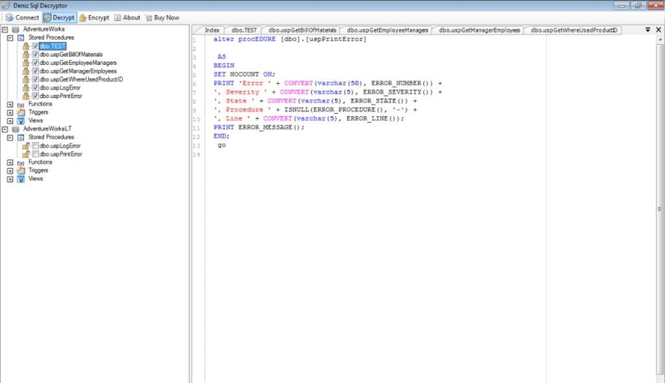
Task: Click the Connect toolbar button
Action: (22, 17)
